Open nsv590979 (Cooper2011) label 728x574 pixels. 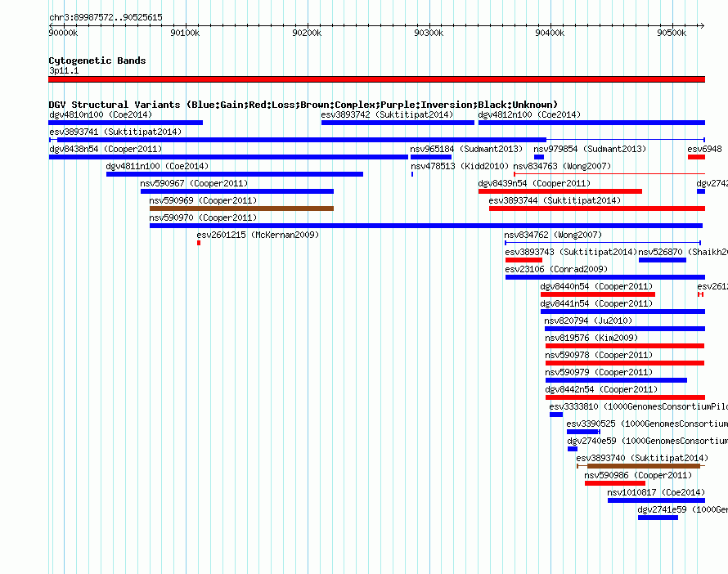tap(599, 372)
